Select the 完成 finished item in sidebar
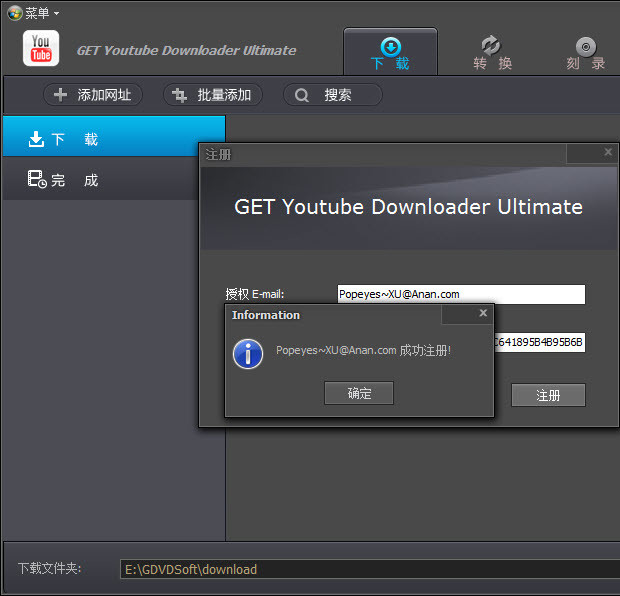 [x=101, y=179]
